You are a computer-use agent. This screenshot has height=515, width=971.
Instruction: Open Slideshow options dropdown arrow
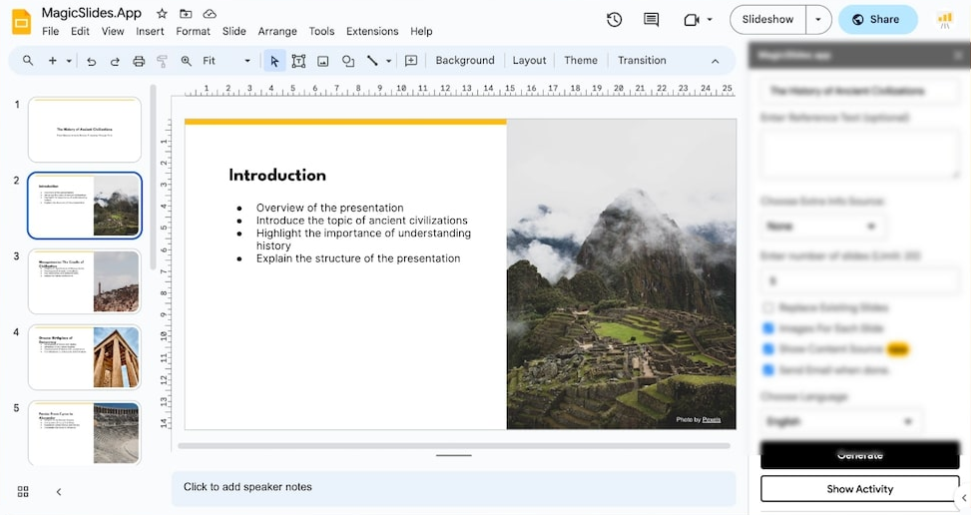[818, 20]
